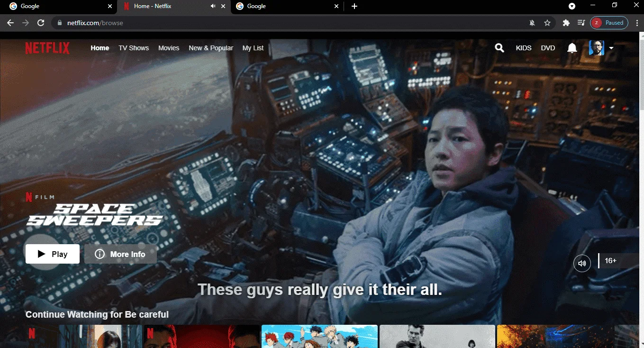Image resolution: width=644 pixels, height=348 pixels.
Task: Go forward in browser
Action: pos(26,23)
